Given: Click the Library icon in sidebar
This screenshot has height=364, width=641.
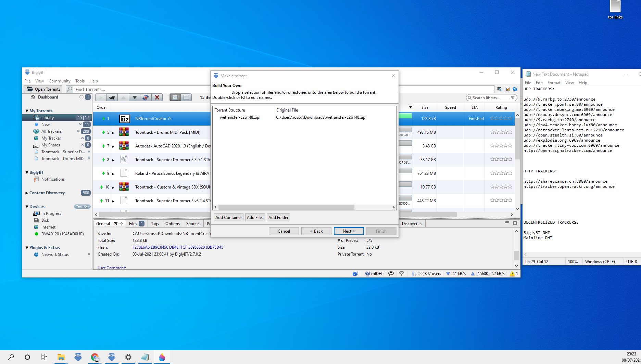Looking at the screenshot, I should (36, 118).
